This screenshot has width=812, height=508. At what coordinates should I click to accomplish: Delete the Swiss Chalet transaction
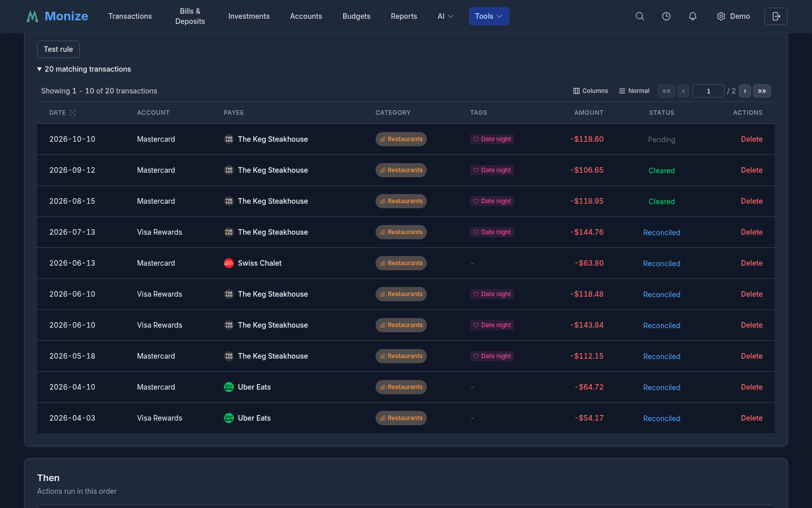click(752, 263)
